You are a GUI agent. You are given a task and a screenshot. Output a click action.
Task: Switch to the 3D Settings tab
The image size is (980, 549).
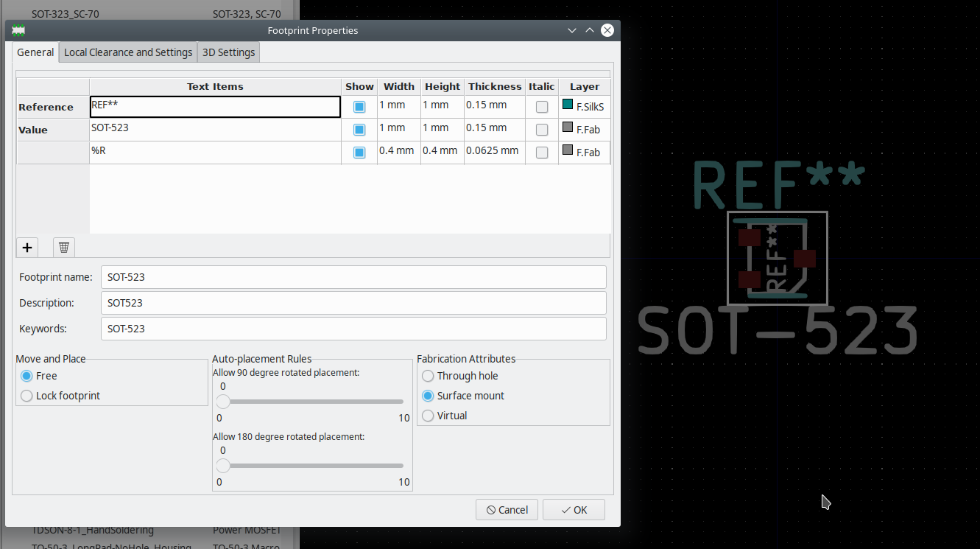(228, 52)
